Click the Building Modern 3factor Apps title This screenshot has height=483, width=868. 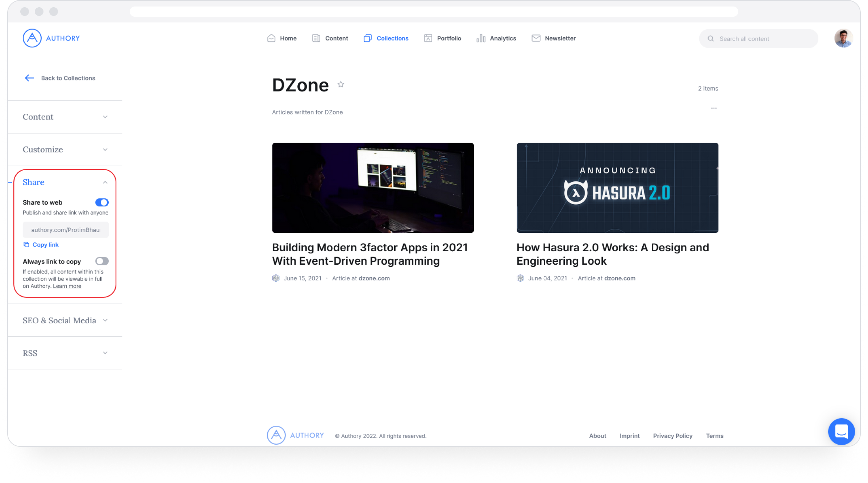tap(370, 254)
